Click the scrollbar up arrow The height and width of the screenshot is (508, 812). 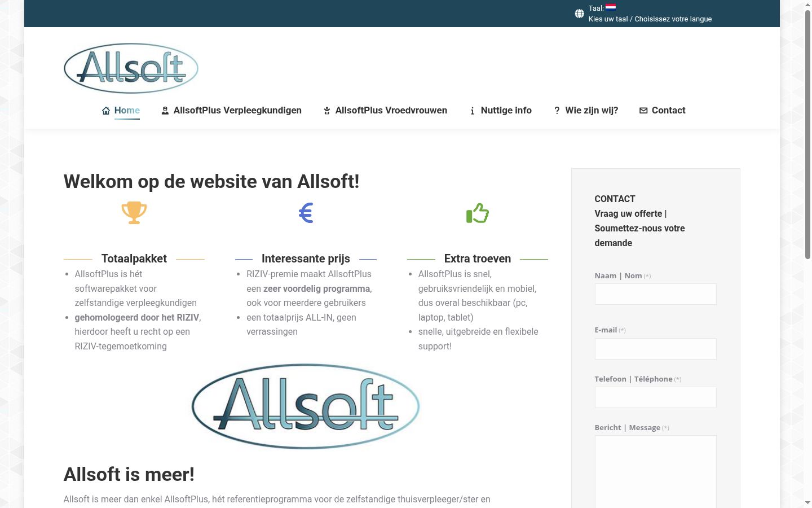pyautogui.click(x=807, y=5)
